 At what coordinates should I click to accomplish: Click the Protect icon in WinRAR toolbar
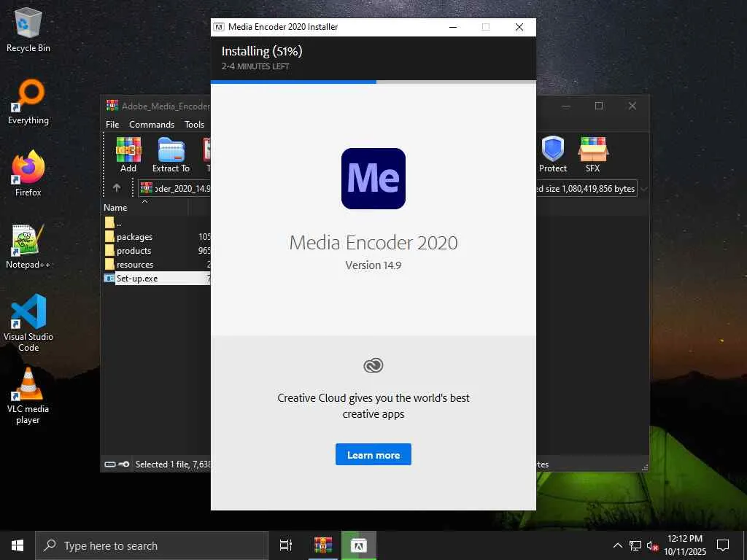pyautogui.click(x=553, y=155)
